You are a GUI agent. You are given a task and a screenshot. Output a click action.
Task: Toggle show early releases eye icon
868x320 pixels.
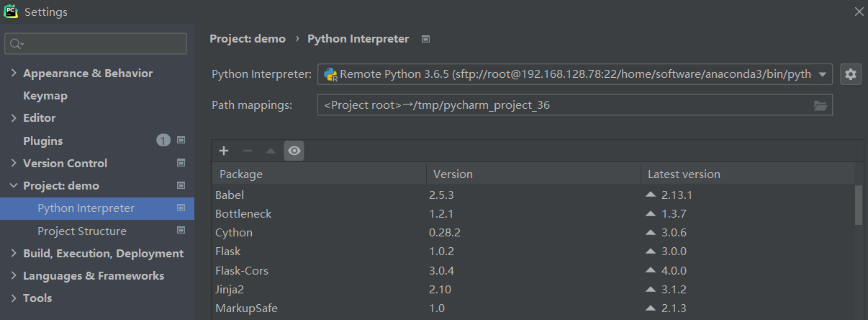pyautogui.click(x=294, y=151)
